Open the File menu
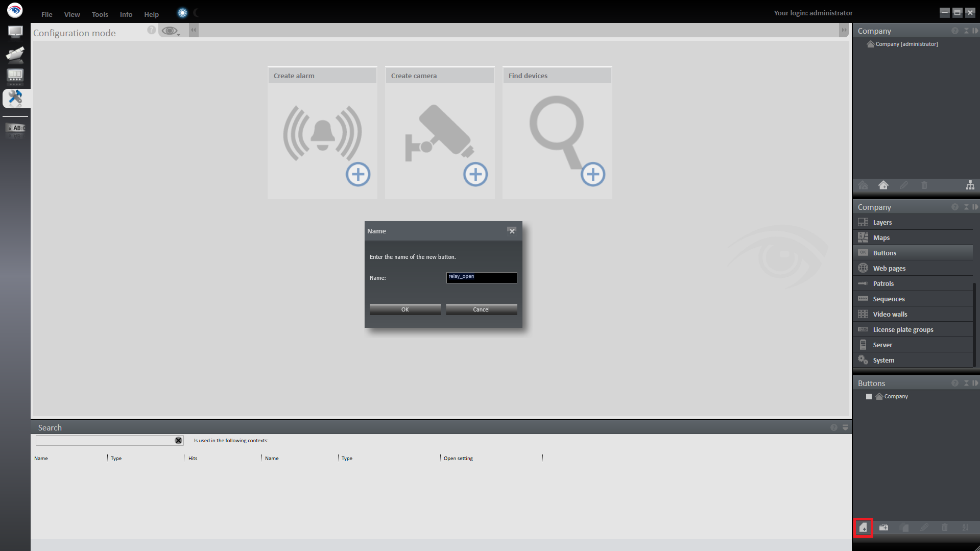Viewport: 980px width, 551px height. tap(46, 14)
